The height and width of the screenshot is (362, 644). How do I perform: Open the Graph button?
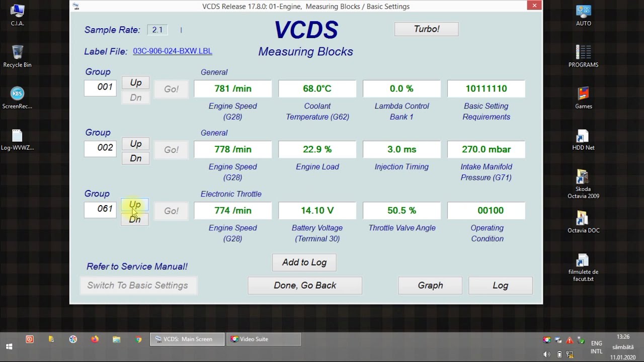tap(430, 286)
